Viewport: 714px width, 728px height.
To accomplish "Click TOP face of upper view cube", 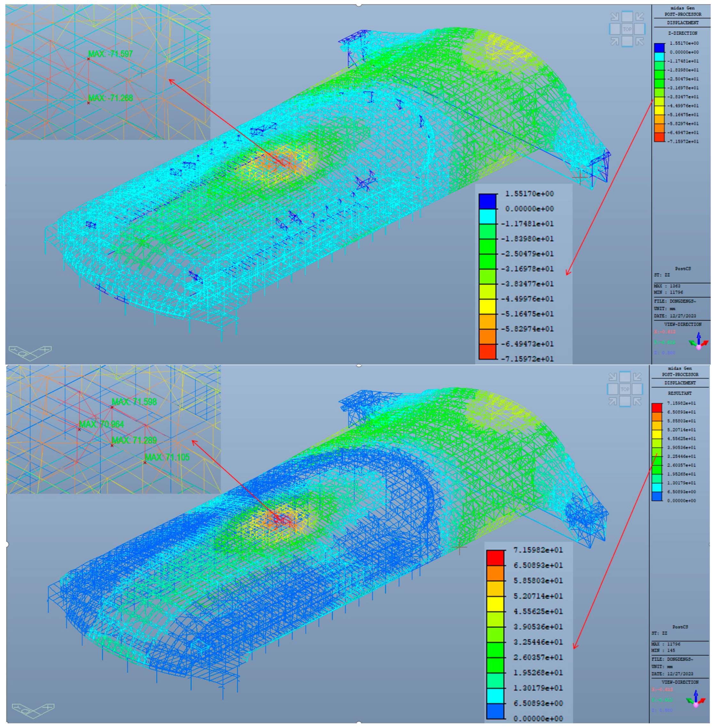I will [x=627, y=29].
